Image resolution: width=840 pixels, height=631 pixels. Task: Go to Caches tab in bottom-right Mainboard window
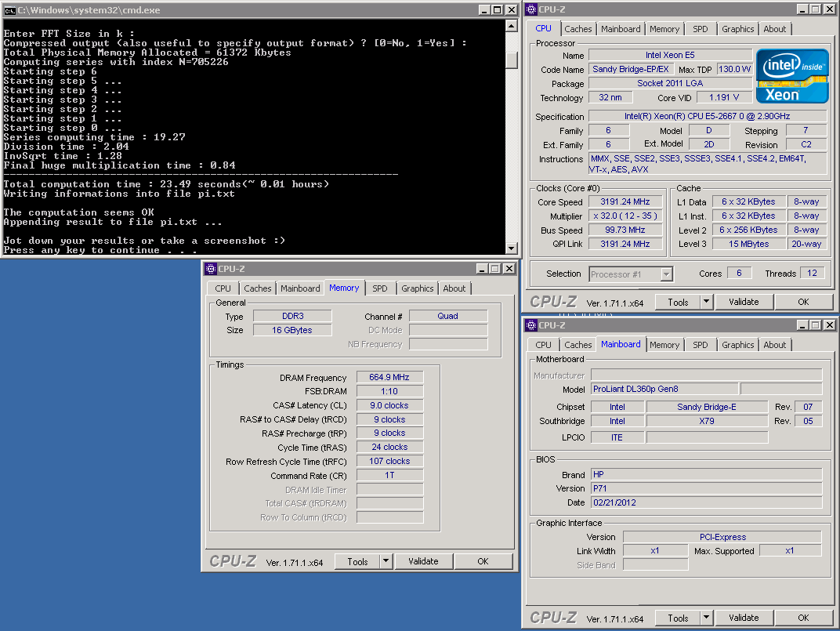tap(578, 345)
